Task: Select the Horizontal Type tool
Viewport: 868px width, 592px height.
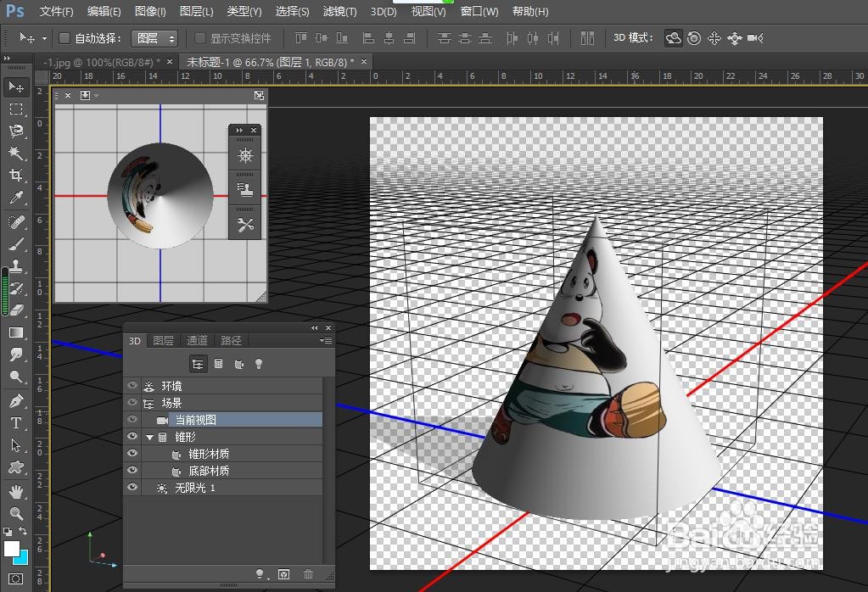Action: 16,422
